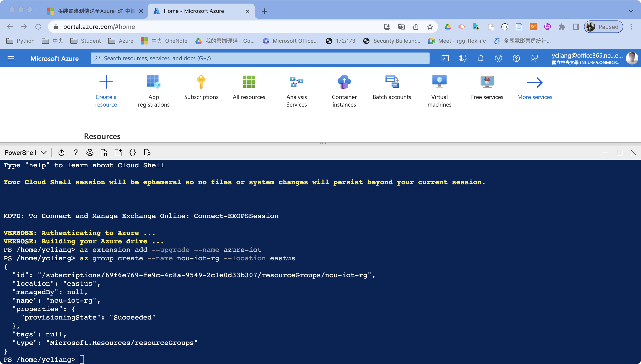The image size is (641, 364).
Task: Toggle the Azure portal hamburger menu
Action: (x=11, y=58)
